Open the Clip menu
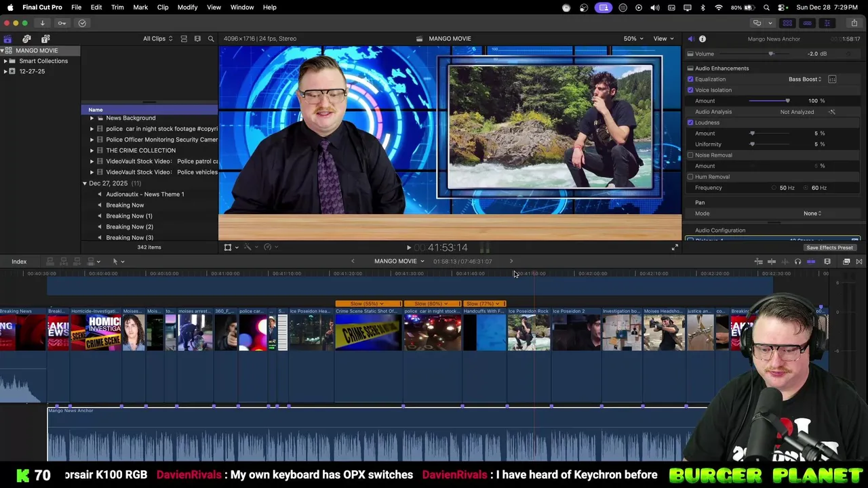Image resolution: width=868 pixels, height=488 pixels. coord(163,7)
